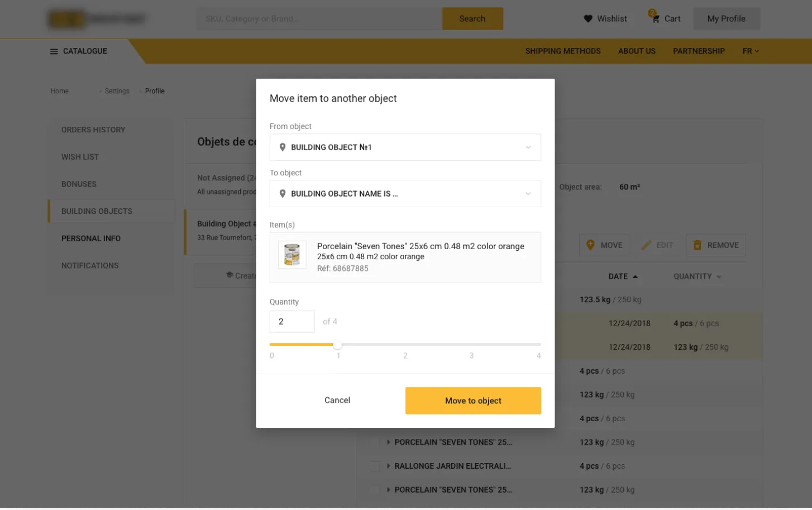Go to PARTNERSHIP page
This screenshot has width=812, height=510.
click(x=699, y=51)
